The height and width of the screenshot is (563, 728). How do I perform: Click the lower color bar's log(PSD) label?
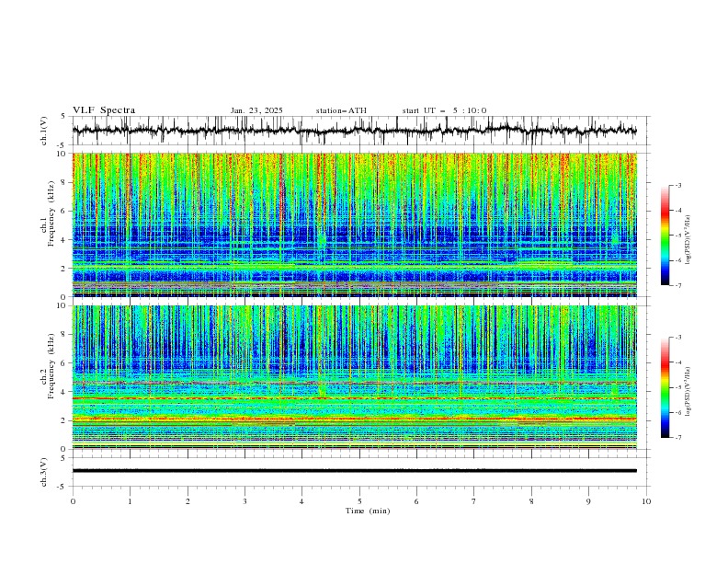click(x=688, y=392)
